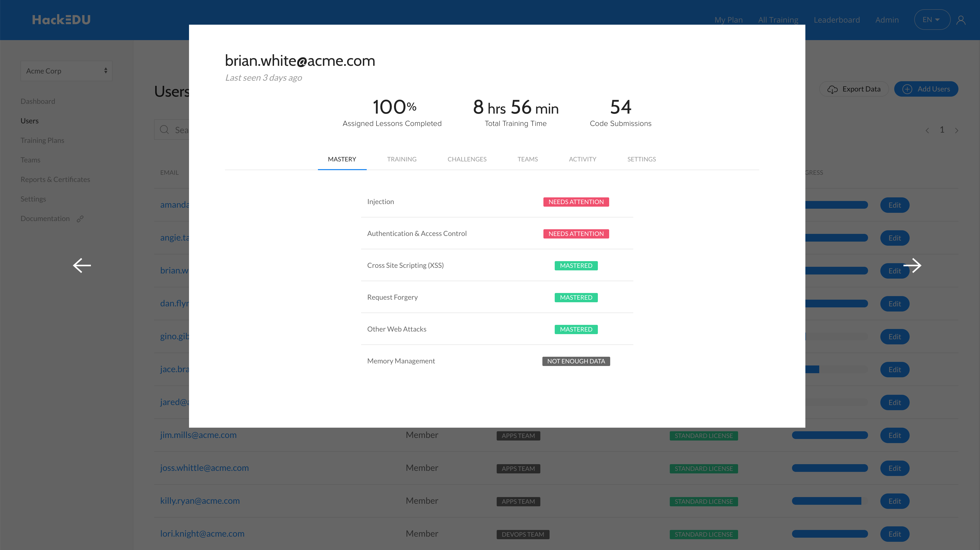Screen dimensions: 980x550
Task: Click progress bar for lori.knight@acme.com
Action: [830, 534]
